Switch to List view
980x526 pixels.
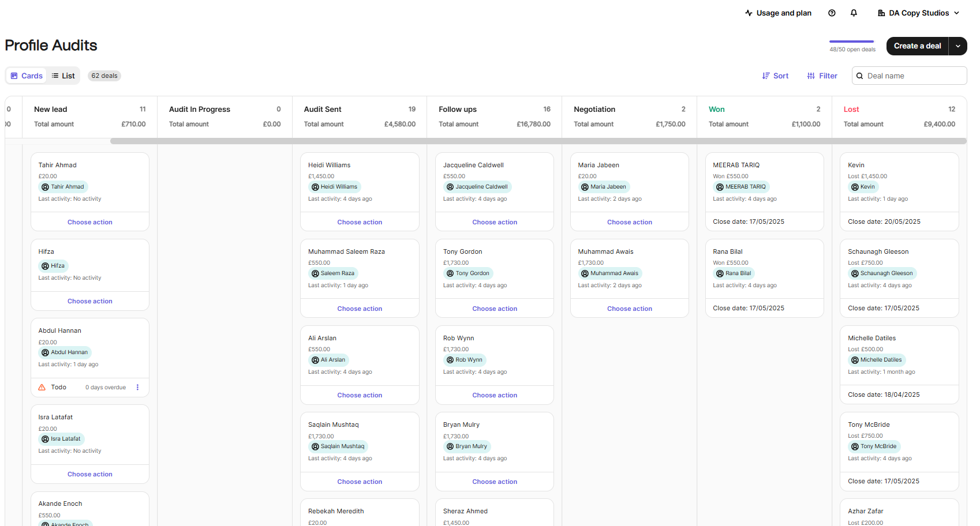coord(63,76)
